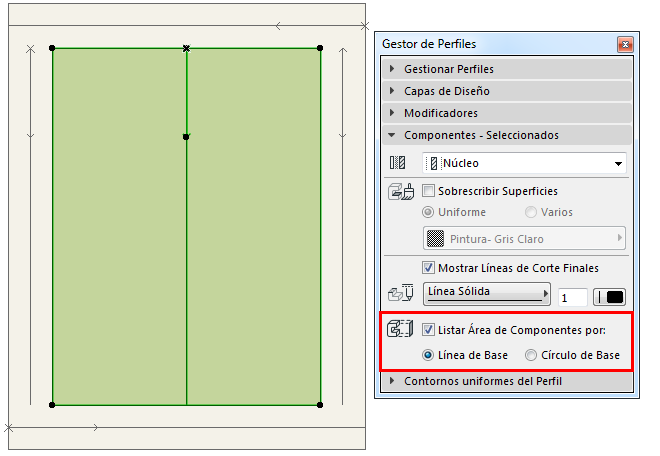Viewport: 660px width, 456px height.
Task: Click the top-center node of the profile
Action: coord(186,48)
